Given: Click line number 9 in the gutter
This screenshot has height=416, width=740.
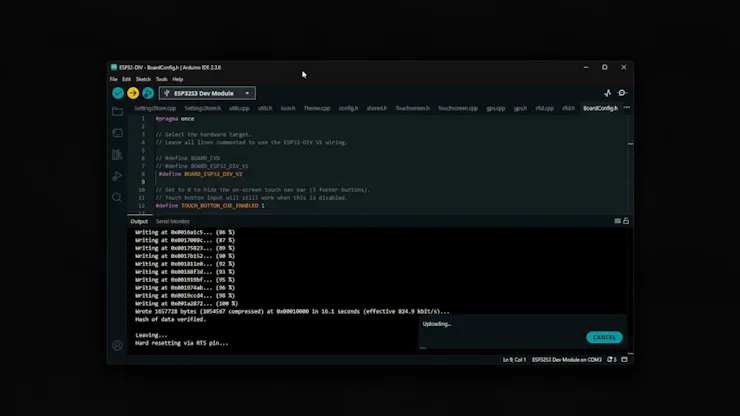Looking at the screenshot, I should tap(143, 182).
